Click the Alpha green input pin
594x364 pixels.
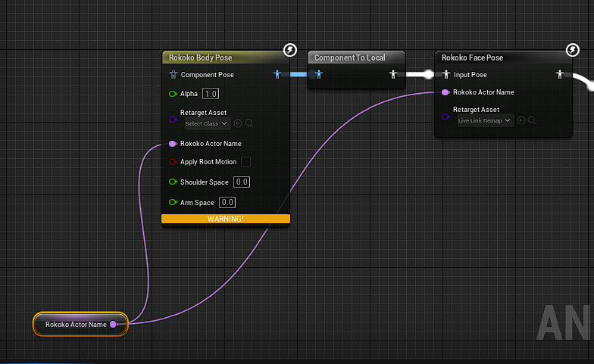[173, 94]
